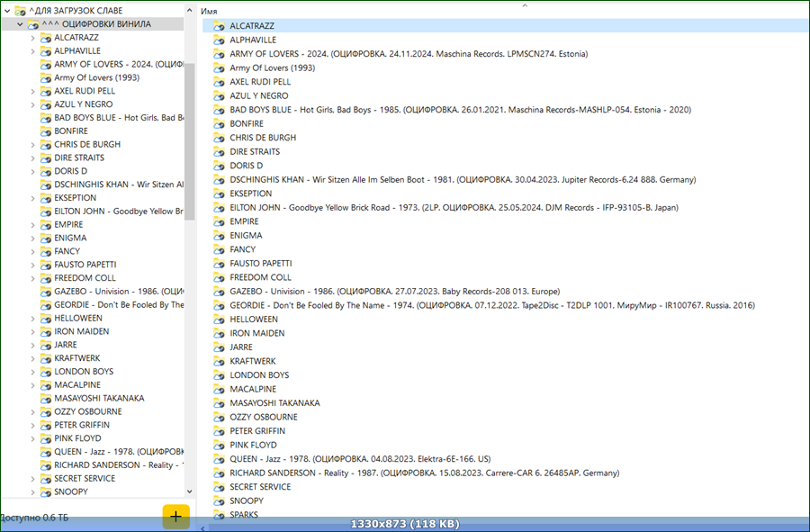Select ENIGMA in the folder tree
The image size is (810, 532).
pos(70,239)
